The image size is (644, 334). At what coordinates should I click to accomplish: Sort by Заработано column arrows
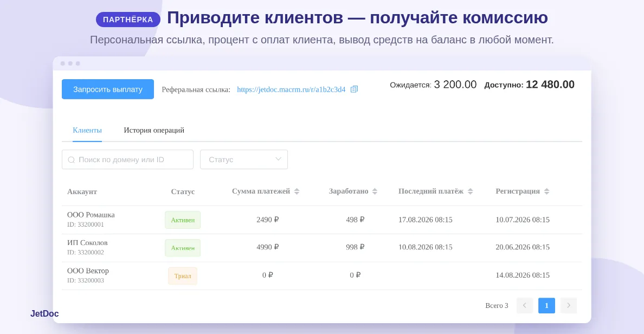375,191
